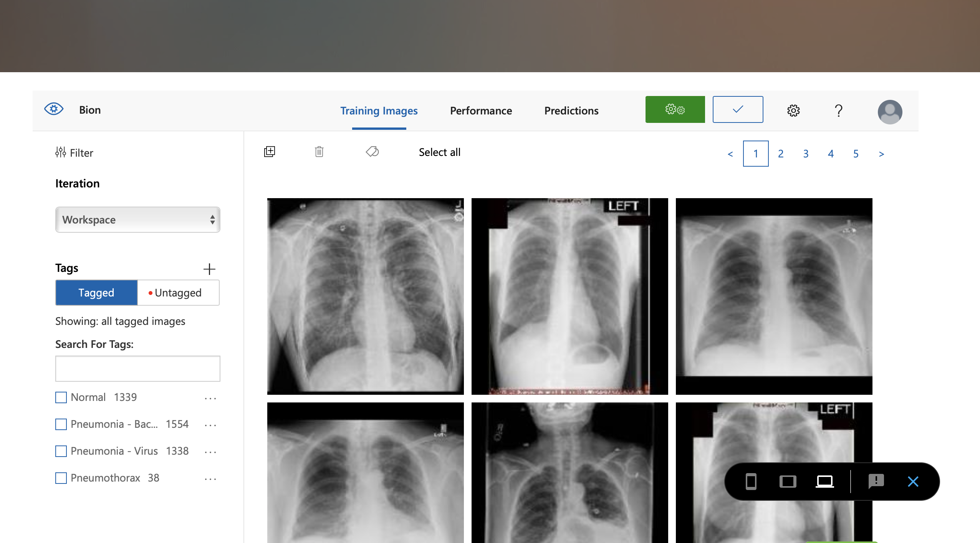Click the Custom Vision eye logo

pos(54,109)
